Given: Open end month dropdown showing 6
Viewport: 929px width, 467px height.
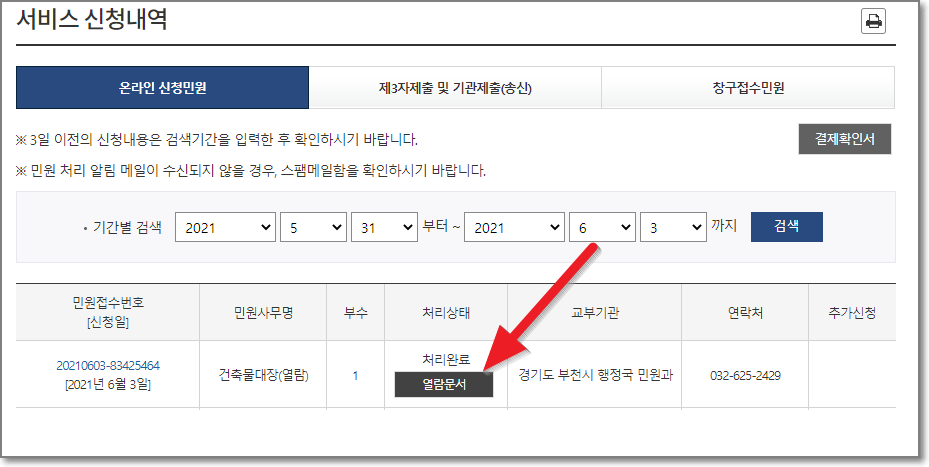Looking at the screenshot, I should (x=603, y=227).
